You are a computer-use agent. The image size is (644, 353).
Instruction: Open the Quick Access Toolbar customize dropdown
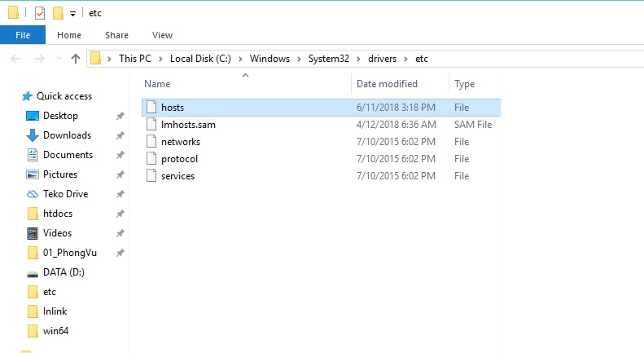point(72,14)
